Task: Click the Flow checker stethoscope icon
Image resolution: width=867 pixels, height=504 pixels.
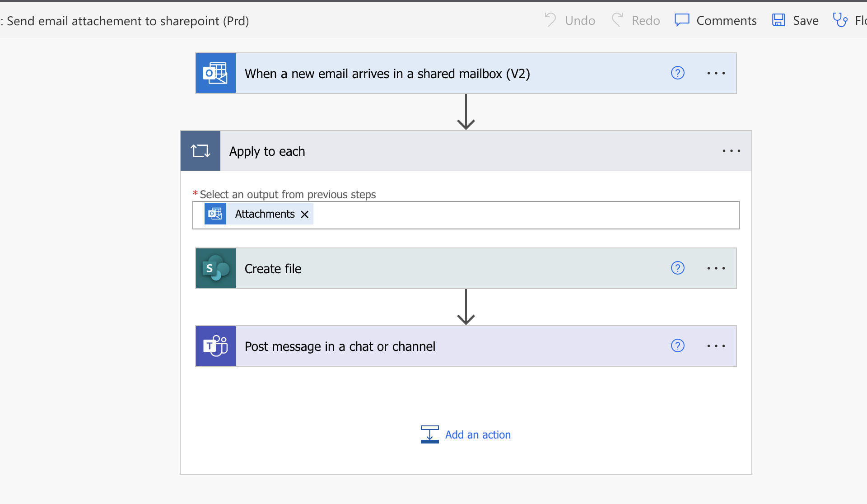Action: pos(840,20)
